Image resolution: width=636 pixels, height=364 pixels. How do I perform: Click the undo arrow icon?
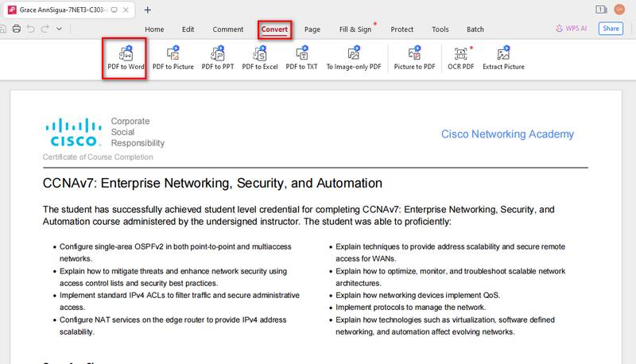pos(31,29)
